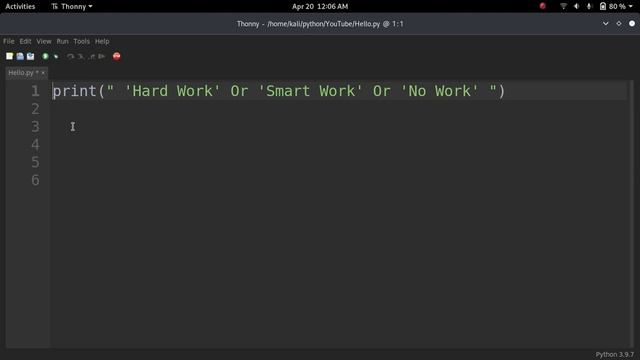Image resolution: width=640 pixels, height=360 pixels.
Task: Click line number 5 in the gutter
Action: 36,162
